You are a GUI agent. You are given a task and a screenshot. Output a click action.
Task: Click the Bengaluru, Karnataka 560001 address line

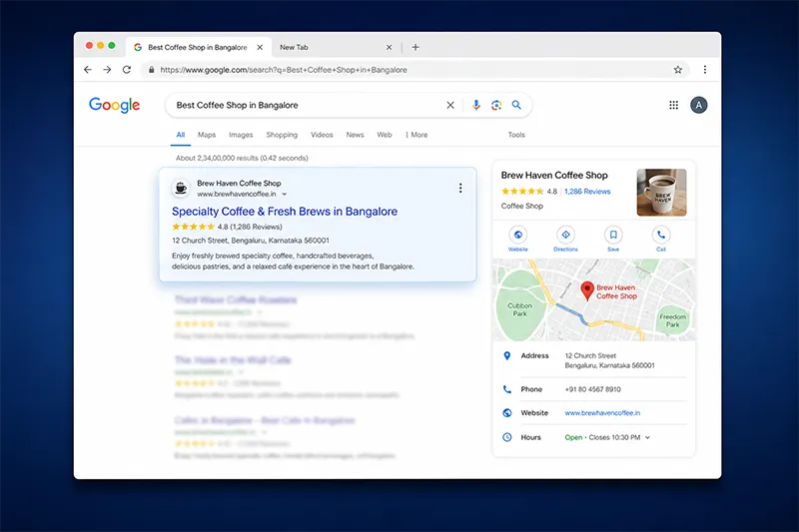point(609,365)
